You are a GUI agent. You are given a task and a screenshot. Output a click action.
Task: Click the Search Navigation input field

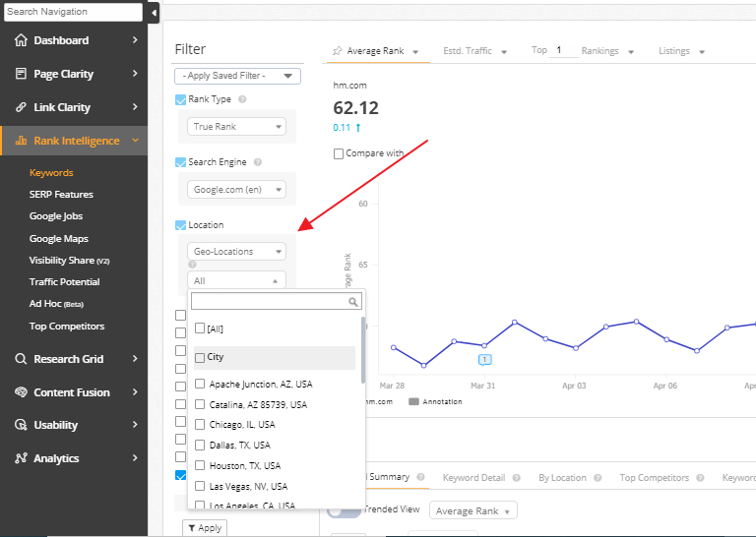[x=73, y=12]
